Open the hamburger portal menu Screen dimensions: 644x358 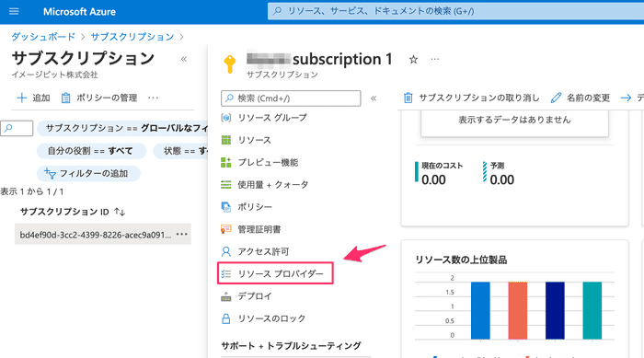[x=14, y=11]
